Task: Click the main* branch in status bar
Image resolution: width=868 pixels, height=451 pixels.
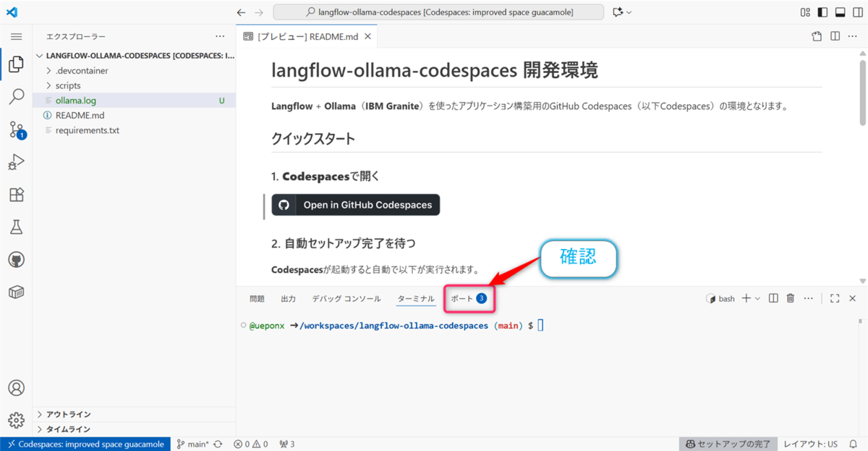Action: point(193,444)
